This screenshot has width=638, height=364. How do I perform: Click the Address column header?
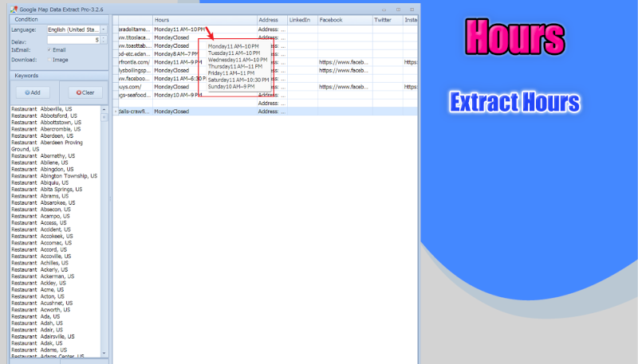pos(270,19)
